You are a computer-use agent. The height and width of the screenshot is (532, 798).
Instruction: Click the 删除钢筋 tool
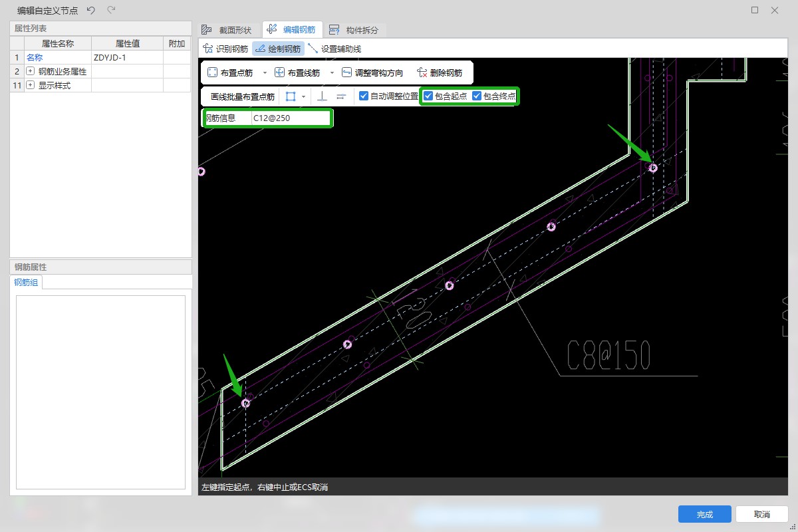pyautogui.click(x=440, y=72)
